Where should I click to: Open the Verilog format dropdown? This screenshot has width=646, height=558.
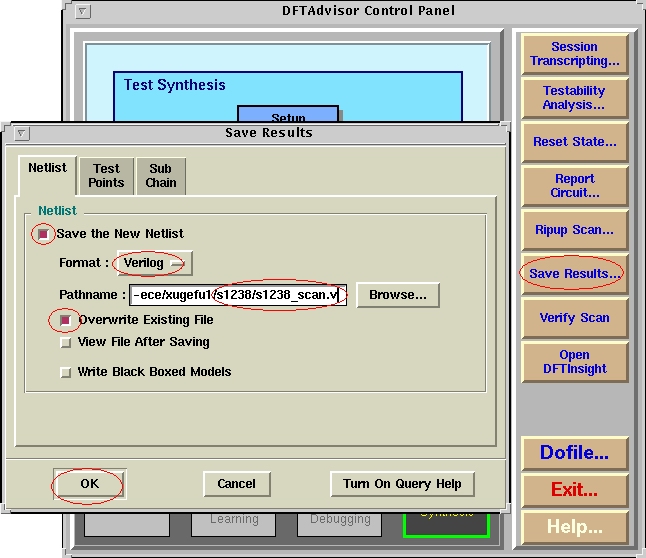pos(154,263)
